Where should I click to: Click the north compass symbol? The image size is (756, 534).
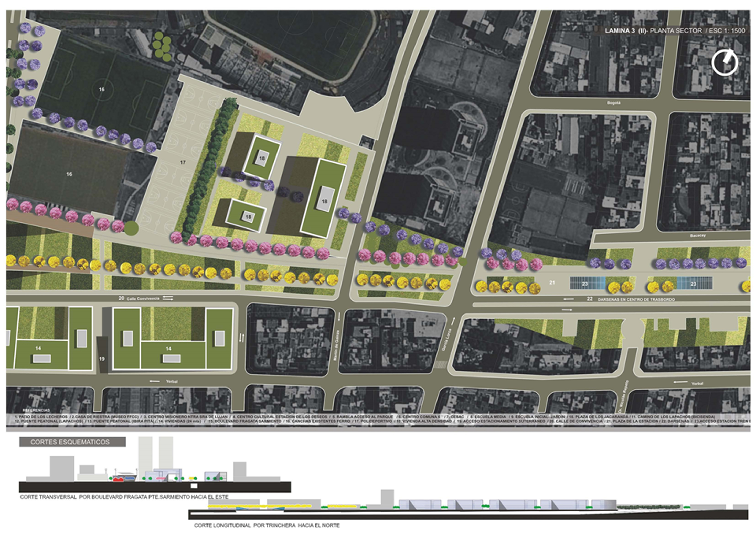(725, 62)
